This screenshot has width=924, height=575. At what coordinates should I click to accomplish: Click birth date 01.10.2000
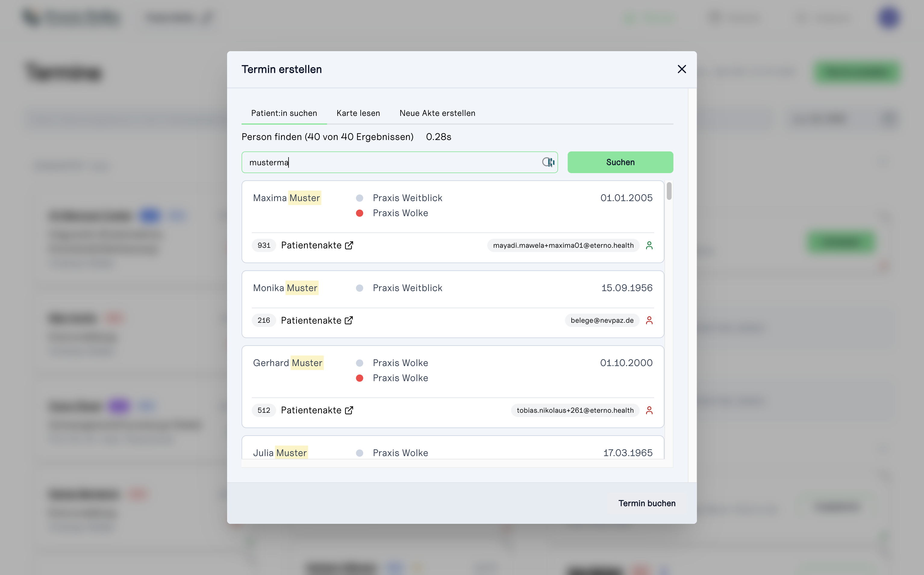[x=626, y=363]
